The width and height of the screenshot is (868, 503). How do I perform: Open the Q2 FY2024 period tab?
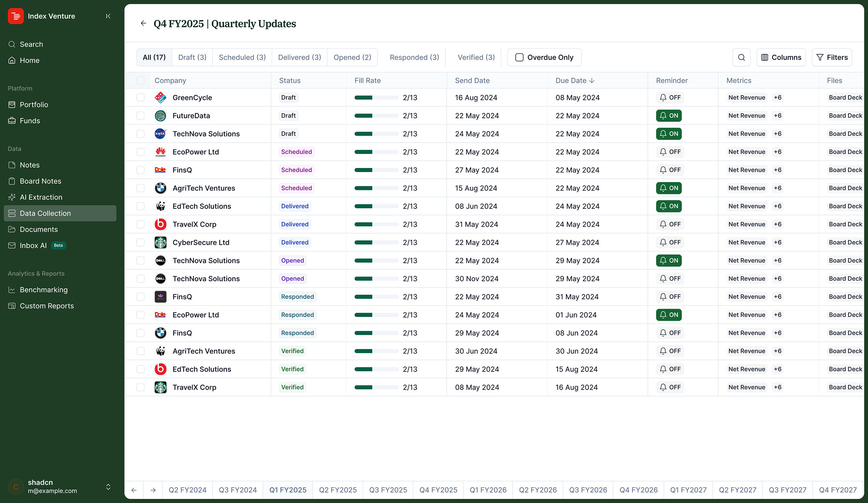click(187, 490)
